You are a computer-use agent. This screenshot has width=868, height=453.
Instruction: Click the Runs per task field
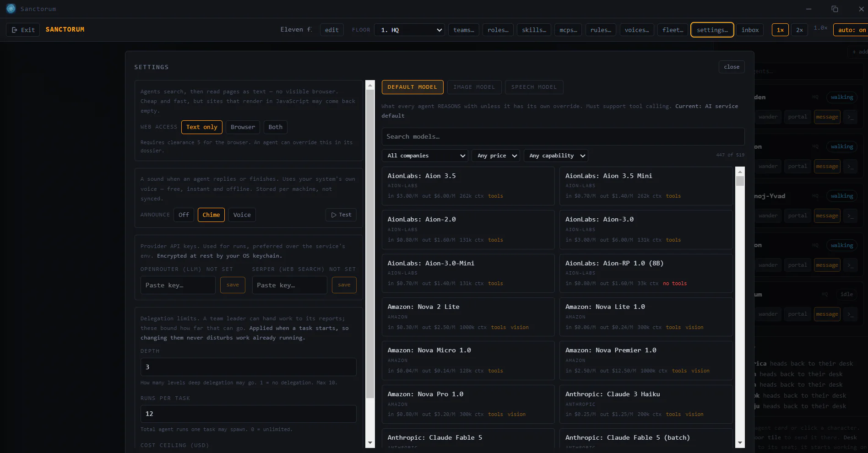[x=249, y=414]
